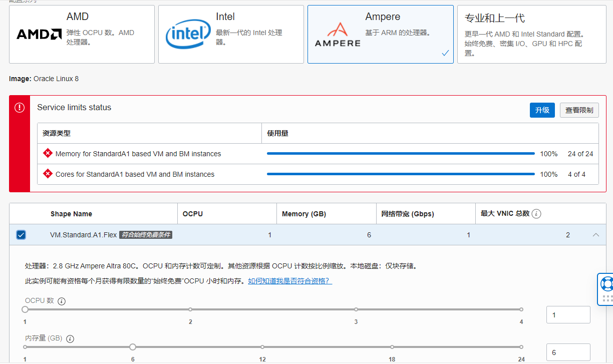Screen dimensions: 613x364
Task: Click the AMD logo
Action: click(39, 34)
